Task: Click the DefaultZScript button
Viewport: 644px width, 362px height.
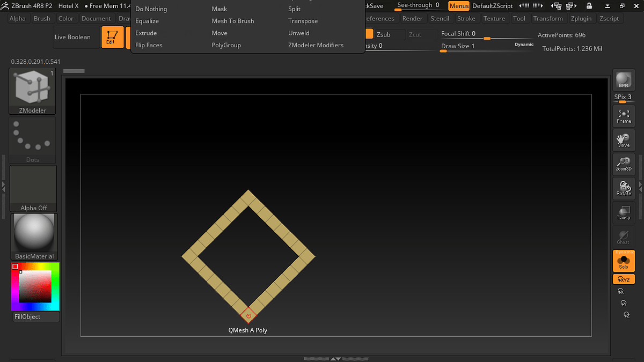Action: (493, 6)
